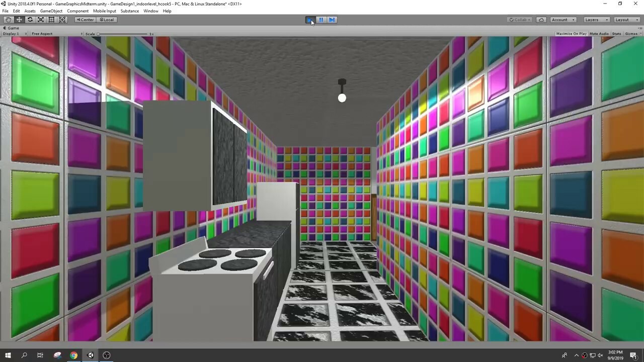The image size is (644, 362).
Task: Select the Scale tool
Action: pos(40,19)
